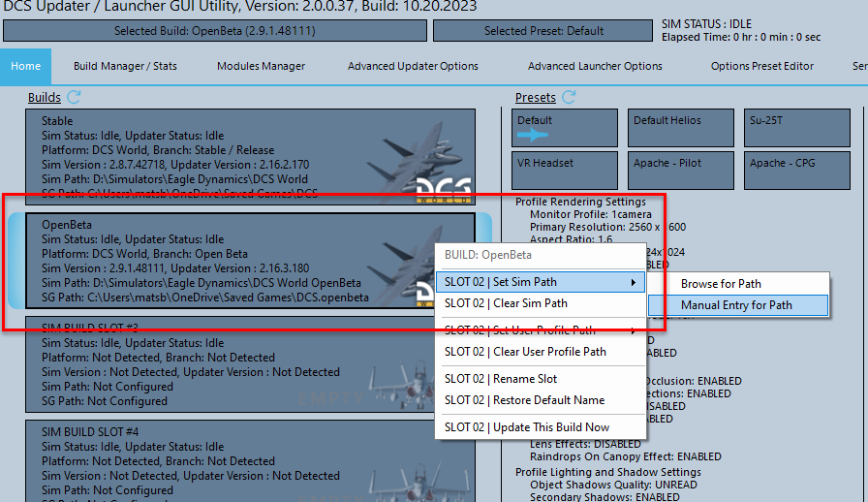
Task: Click Selected Build: OpenBeta button
Action: (x=215, y=31)
